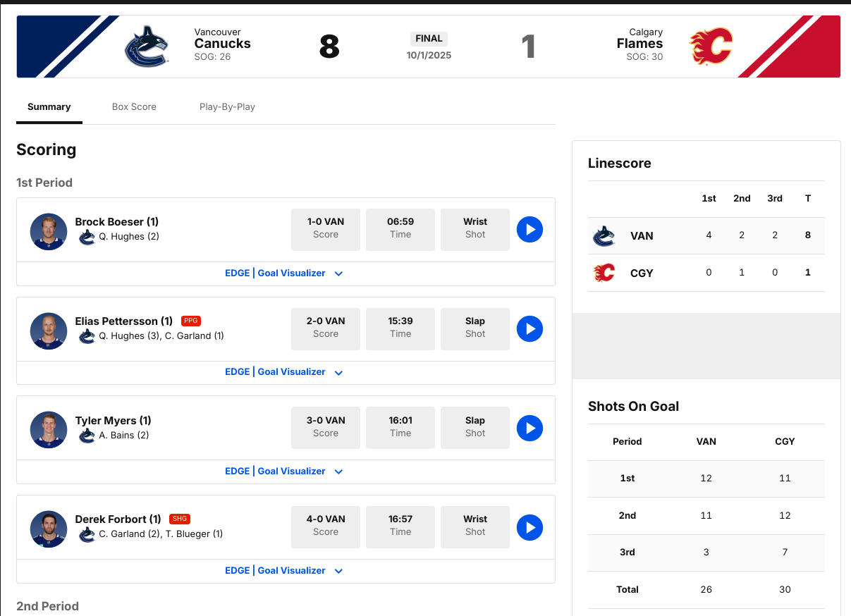Play video of Elias Pettersson's goal
The width and height of the screenshot is (851, 616).
(529, 329)
